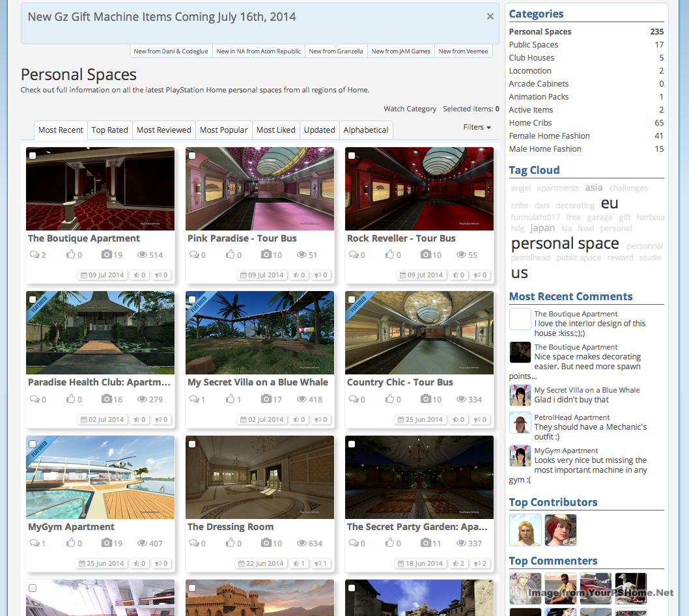This screenshot has height=616, width=689.
Task: Click calendar date badge on Rock Reveller Tour Bus
Action: tap(421, 275)
